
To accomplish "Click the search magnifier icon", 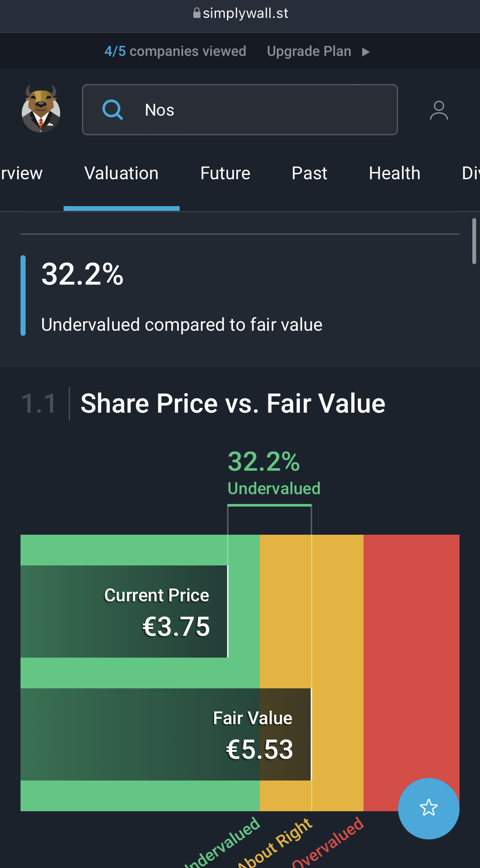I will (113, 110).
